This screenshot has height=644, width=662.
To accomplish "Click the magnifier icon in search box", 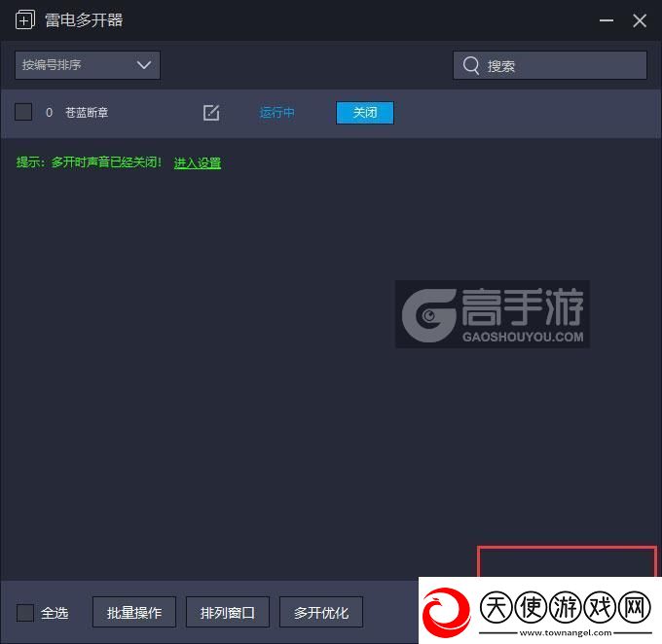I will [471, 66].
